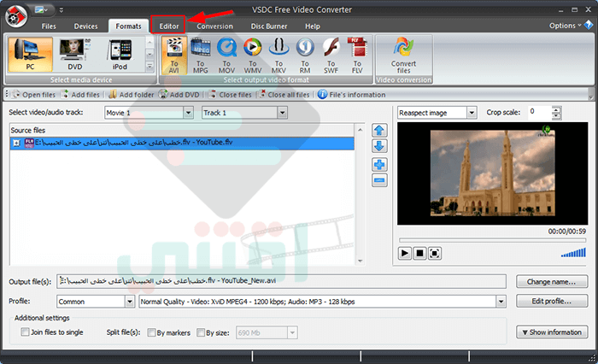Choose the To SWF output format
This screenshot has height=364, width=598.
pyautogui.click(x=331, y=56)
